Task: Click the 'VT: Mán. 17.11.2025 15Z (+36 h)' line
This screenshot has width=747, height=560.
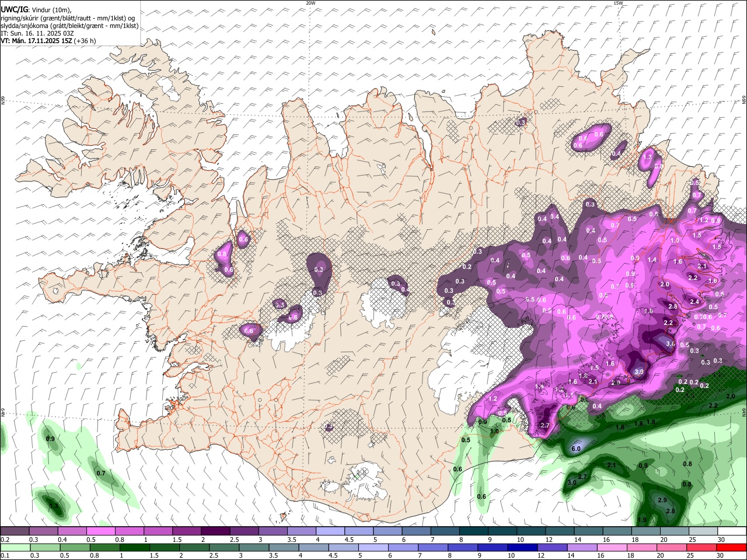Action: 48,41
